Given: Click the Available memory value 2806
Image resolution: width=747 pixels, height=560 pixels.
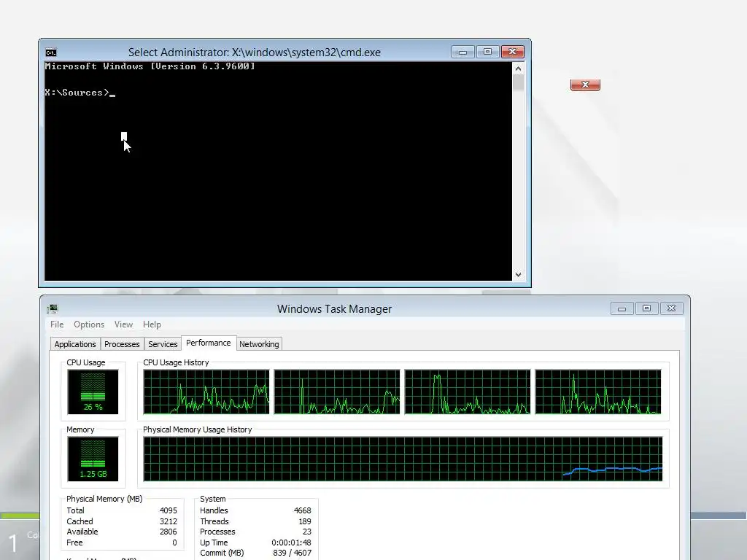Looking at the screenshot, I should pos(169,532).
